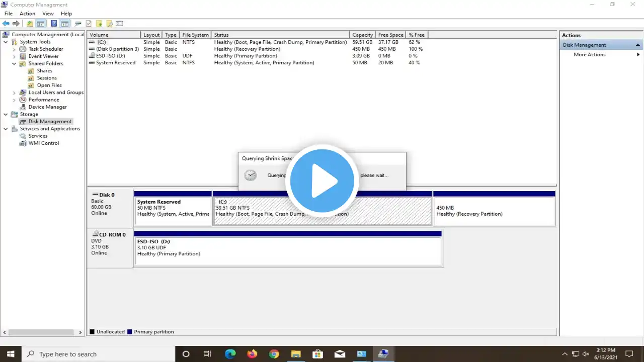Click the Local Users and Groups icon
644x362 pixels.
(x=23, y=93)
